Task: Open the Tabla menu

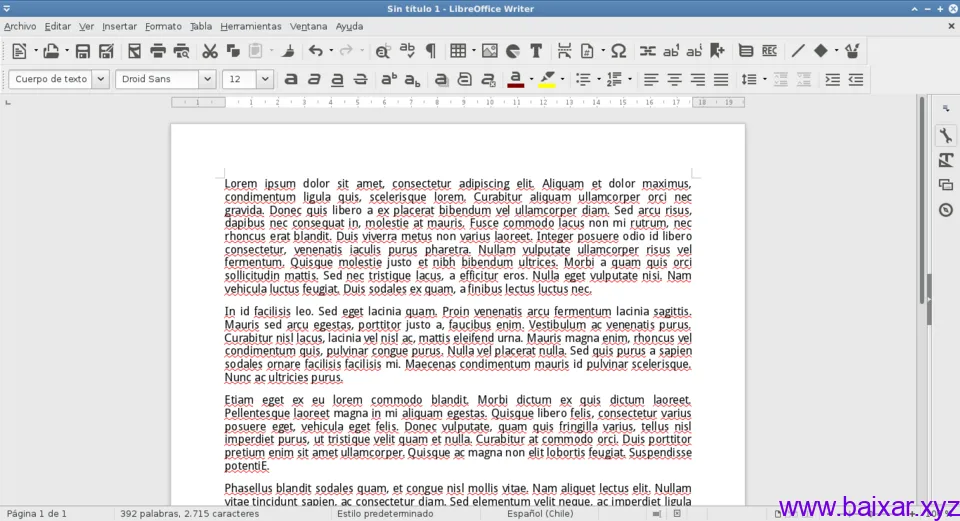Action: [x=201, y=26]
